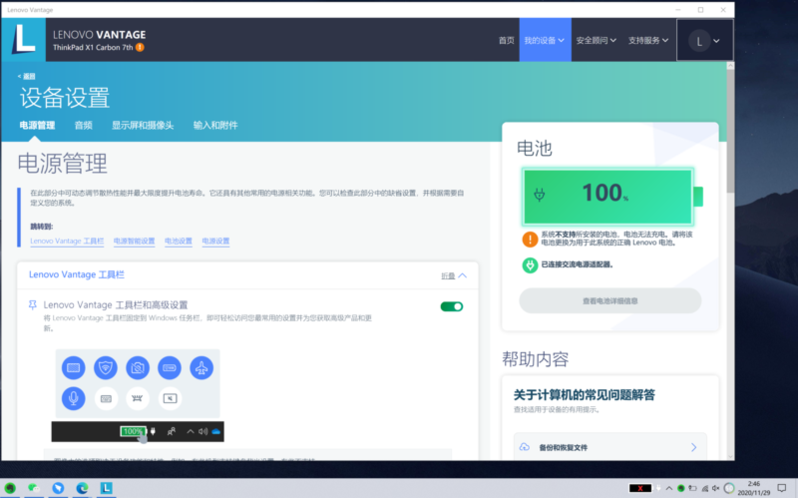
Task: Click the 查看电池详细信息 button
Action: pyautogui.click(x=610, y=301)
